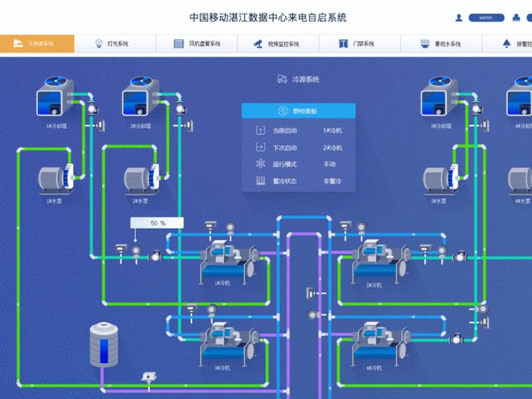The height and width of the screenshot is (399, 532).
Task: Click the page title 中国移动湛江数据中心来电自启系统
Action: tap(268, 17)
